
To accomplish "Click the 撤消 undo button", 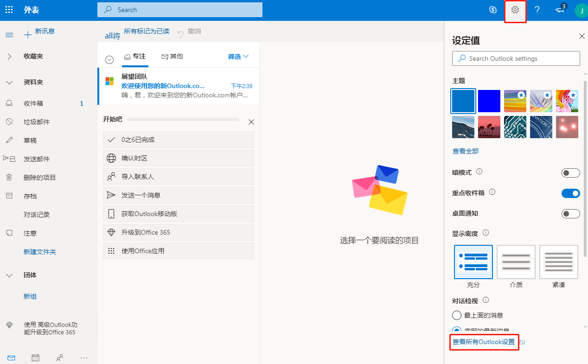I will tap(189, 32).
